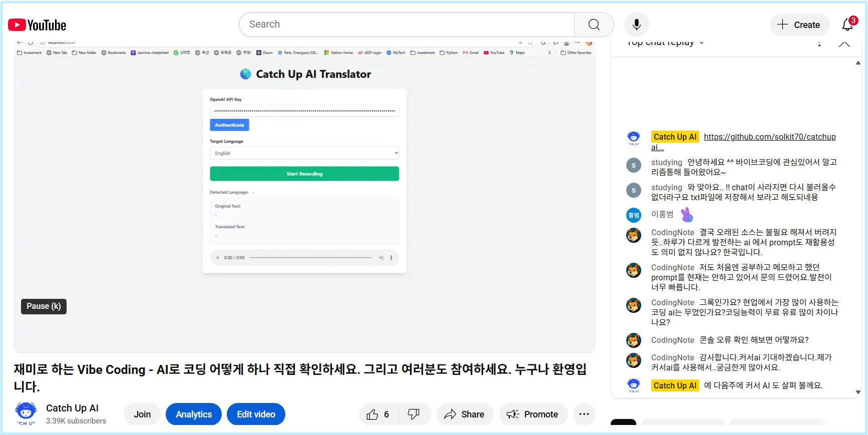This screenshot has height=435, width=868.
Task: Dislike the video with thumbs down
Action: pyautogui.click(x=414, y=414)
